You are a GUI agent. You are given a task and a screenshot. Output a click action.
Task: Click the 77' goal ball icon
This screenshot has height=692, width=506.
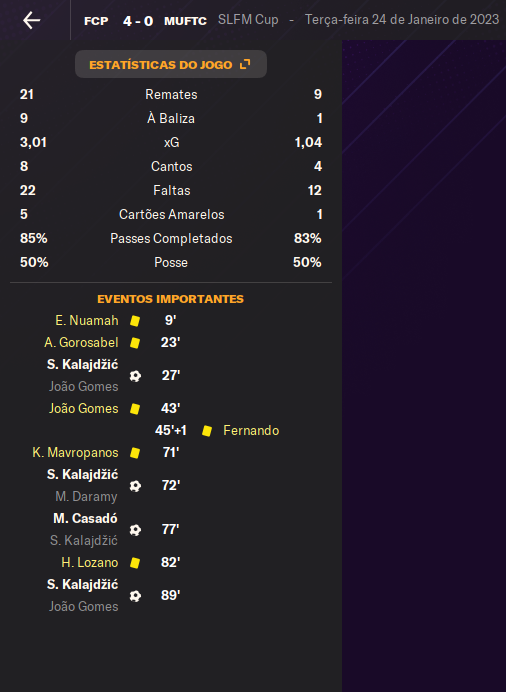coord(135,530)
